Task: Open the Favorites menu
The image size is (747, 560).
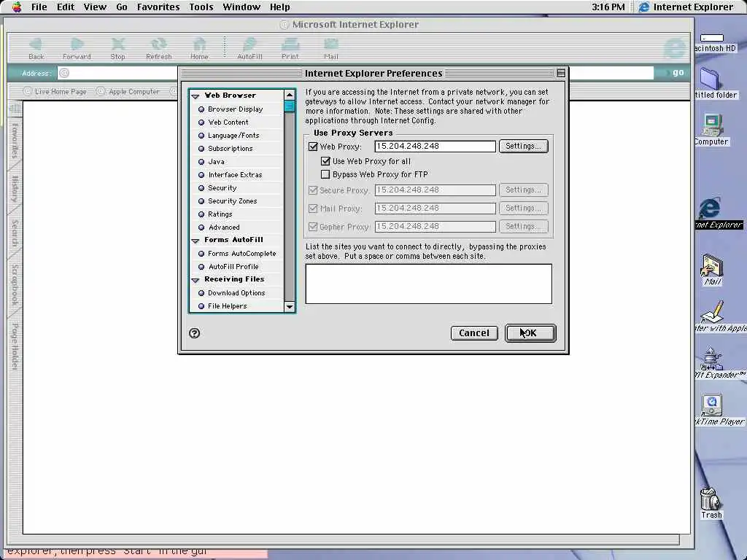Action: 158,7
